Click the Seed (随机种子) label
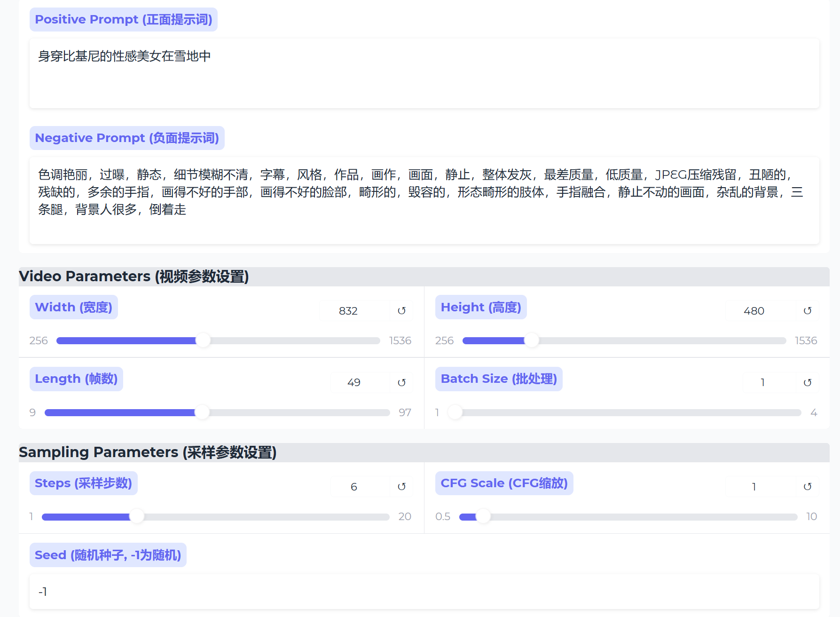The image size is (840, 617). (108, 555)
